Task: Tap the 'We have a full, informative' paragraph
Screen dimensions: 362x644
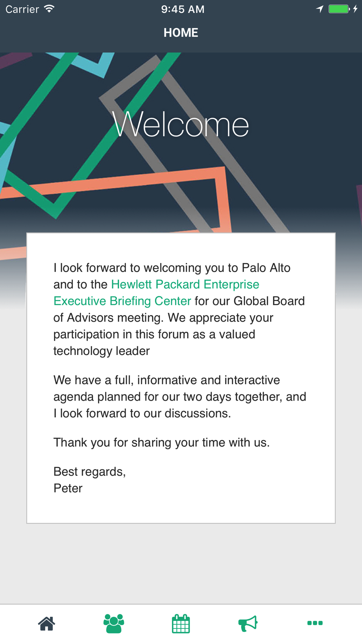Action: tap(180, 397)
